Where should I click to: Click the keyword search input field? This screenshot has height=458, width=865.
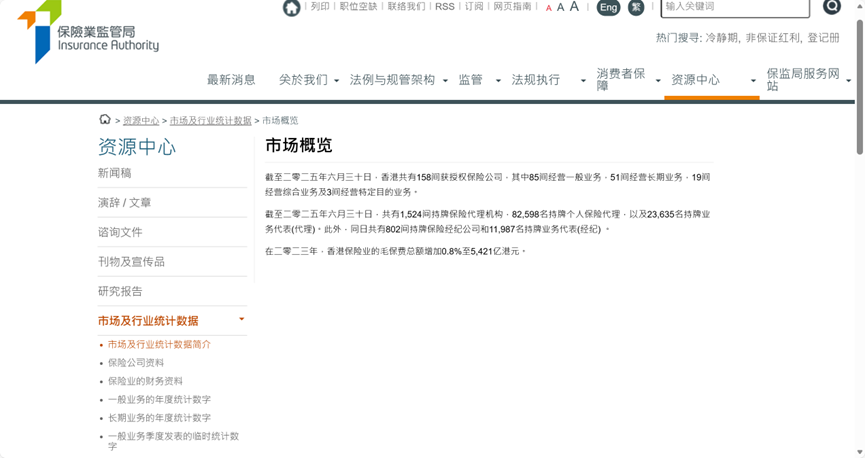tap(735, 7)
